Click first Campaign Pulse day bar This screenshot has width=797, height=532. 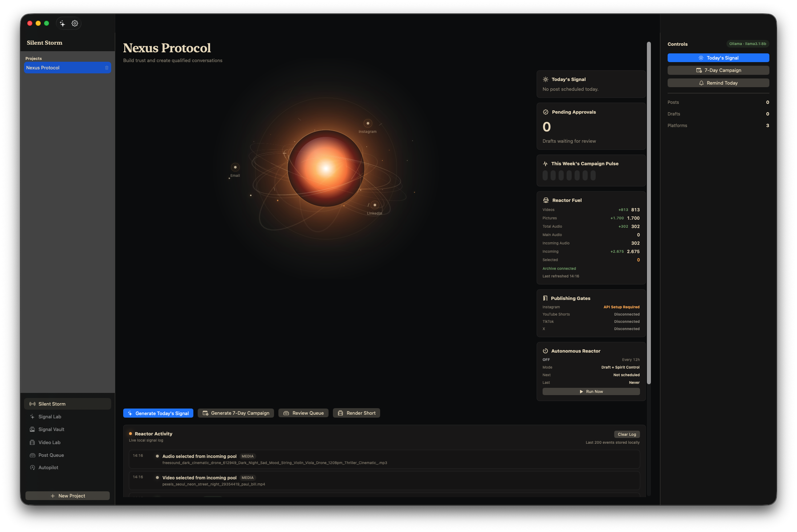click(x=545, y=176)
